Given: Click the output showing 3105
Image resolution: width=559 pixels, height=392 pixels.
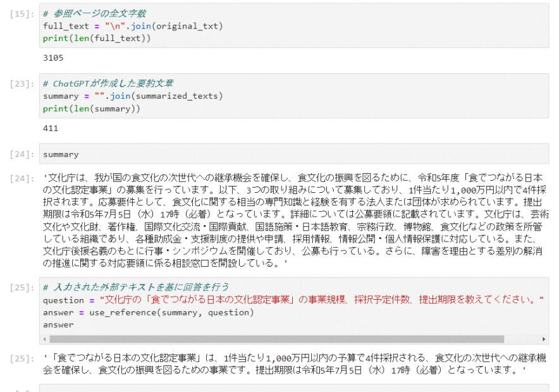Looking at the screenshot, I should (54, 58).
